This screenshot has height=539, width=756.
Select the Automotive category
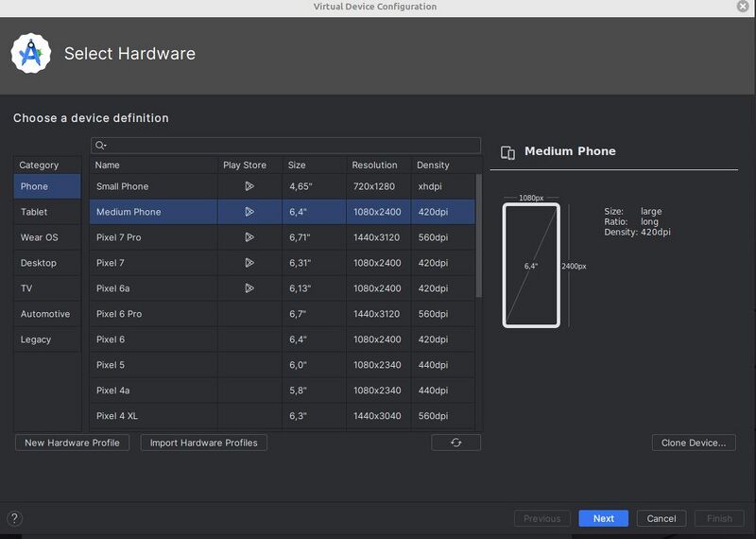[x=47, y=314]
